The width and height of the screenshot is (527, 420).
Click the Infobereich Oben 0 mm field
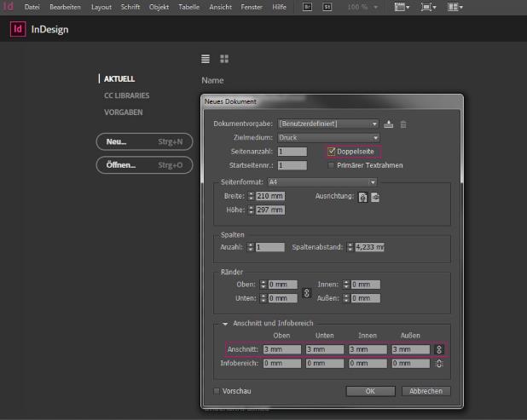[x=282, y=363]
